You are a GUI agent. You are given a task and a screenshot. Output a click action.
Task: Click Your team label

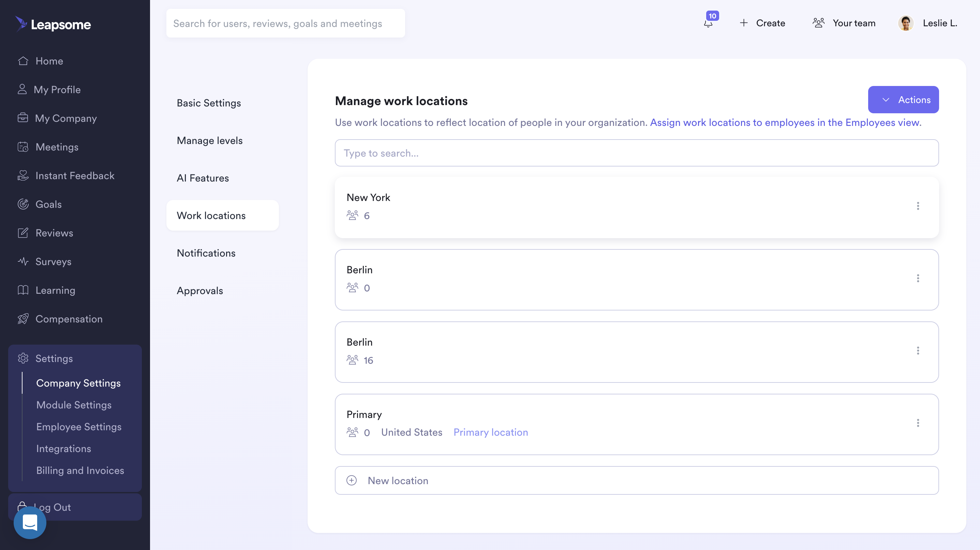tap(854, 23)
